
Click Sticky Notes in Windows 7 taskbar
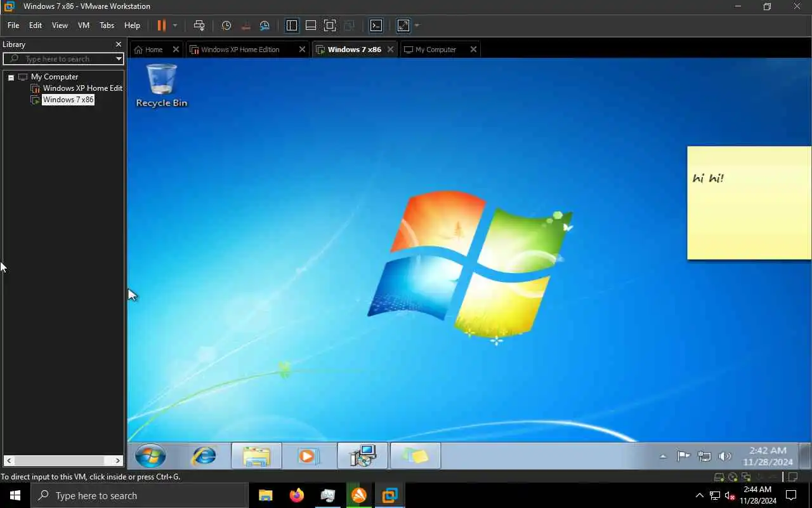(x=415, y=456)
